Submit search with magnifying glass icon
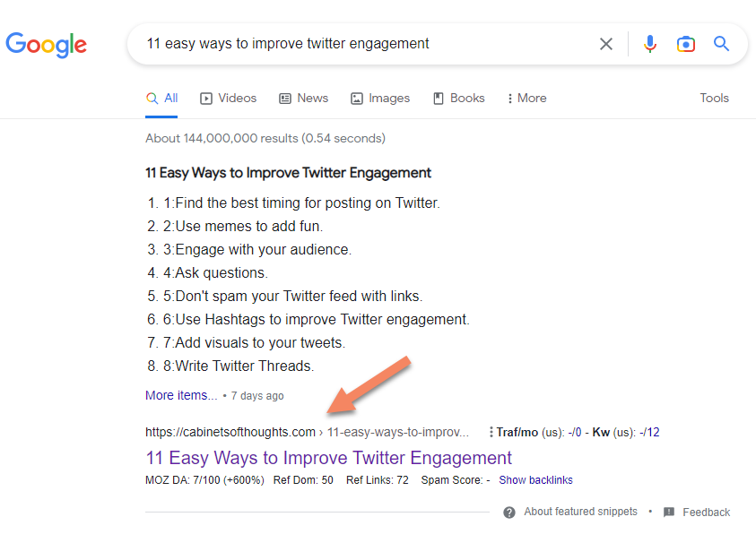This screenshot has width=756, height=560. [721, 44]
